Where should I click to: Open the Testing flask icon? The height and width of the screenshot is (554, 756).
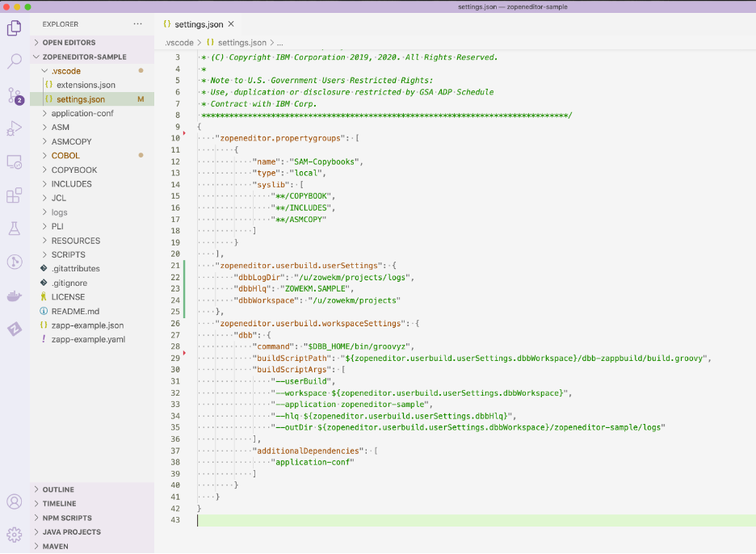[14, 229]
